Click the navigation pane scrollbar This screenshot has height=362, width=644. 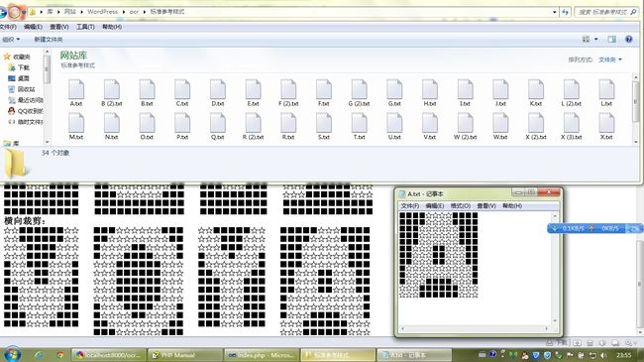[x=47, y=97]
